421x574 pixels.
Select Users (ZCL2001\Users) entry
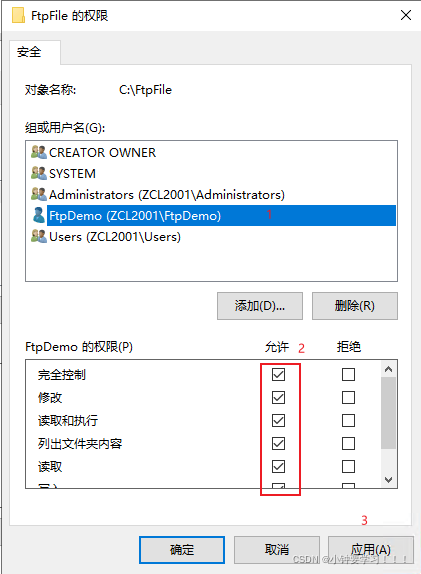click(115, 237)
